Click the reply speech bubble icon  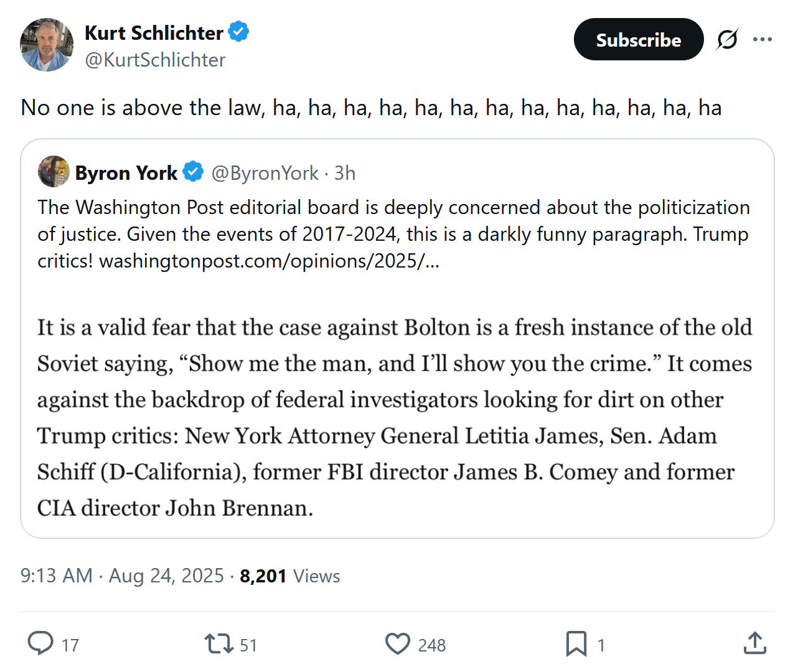tap(40, 643)
